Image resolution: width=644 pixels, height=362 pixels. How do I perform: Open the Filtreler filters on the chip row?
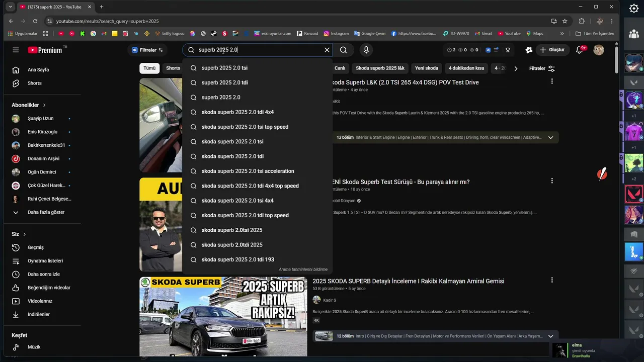[x=542, y=68]
